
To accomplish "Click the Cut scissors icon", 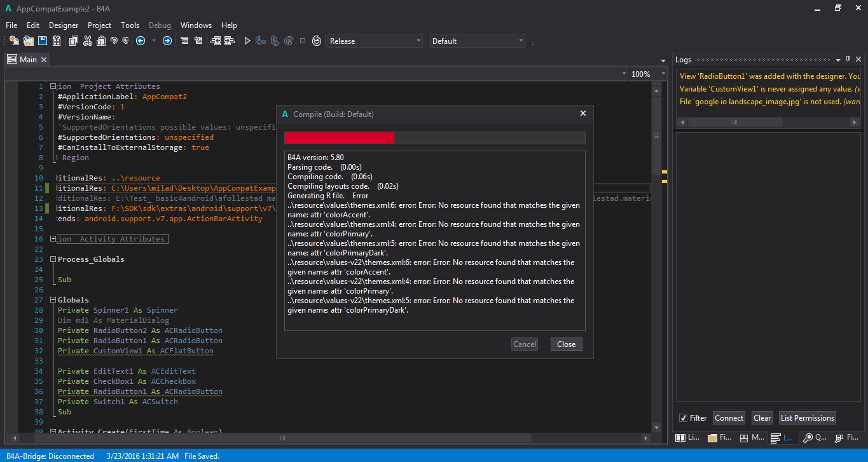I will click(87, 41).
